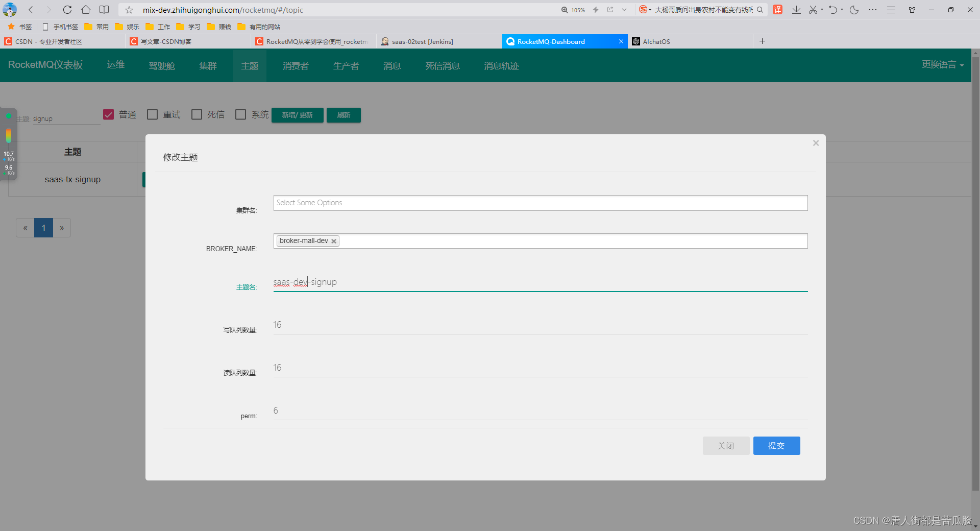
Task: Open a new browser tab with plus
Action: point(762,41)
